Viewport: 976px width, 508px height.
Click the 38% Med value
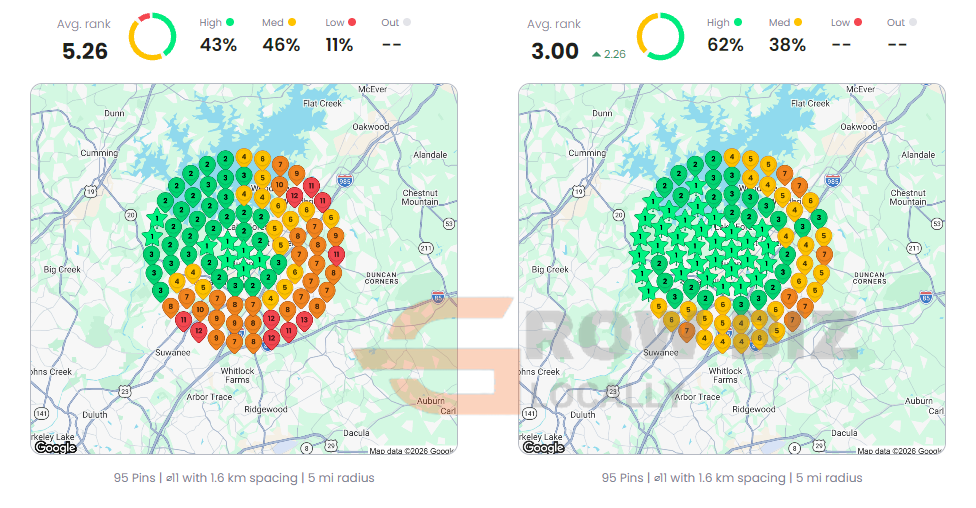tap(787, 45)
